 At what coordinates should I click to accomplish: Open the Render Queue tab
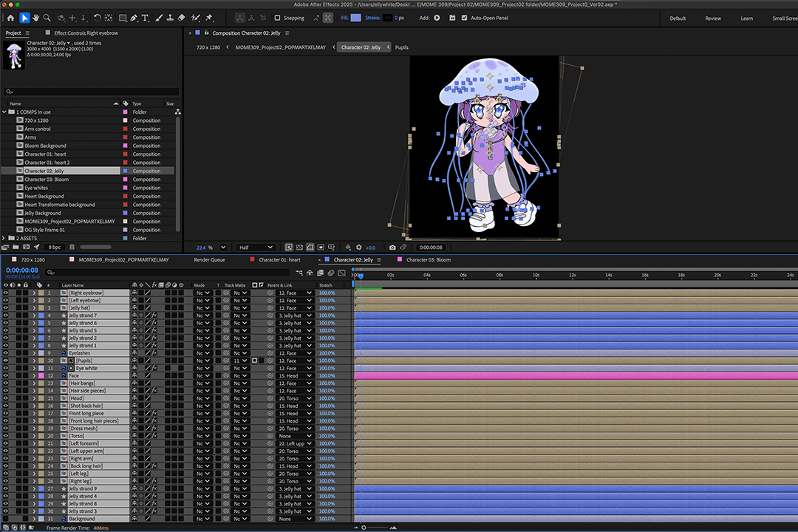211,260
